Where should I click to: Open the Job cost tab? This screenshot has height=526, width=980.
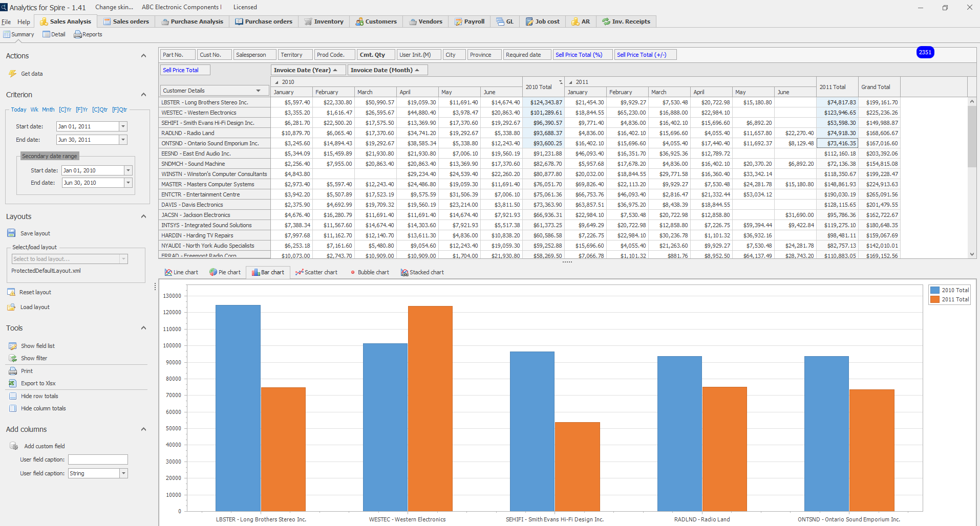(x=543, y=21)
